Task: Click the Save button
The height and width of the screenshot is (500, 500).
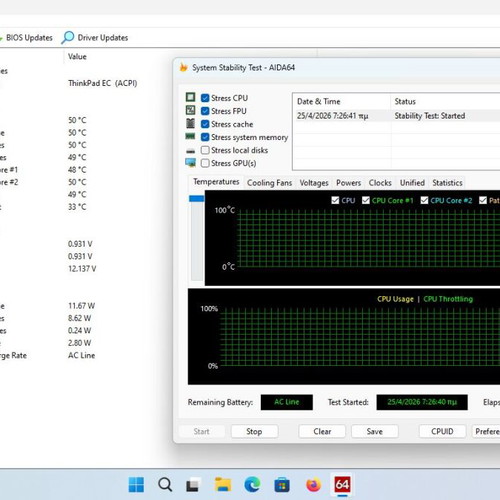Action: [375, 431]
